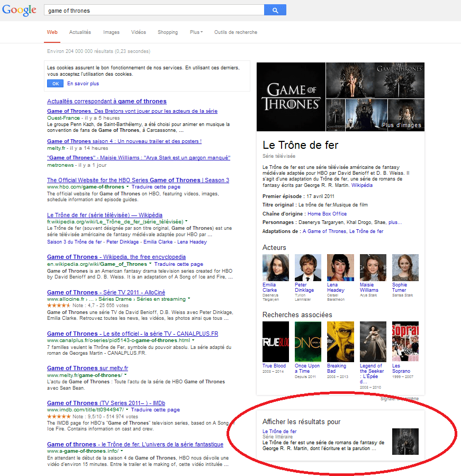Viewport: 461px width, 476px height.
Task: Open the Official HBO Series website result
Action: tap(138, 180)
